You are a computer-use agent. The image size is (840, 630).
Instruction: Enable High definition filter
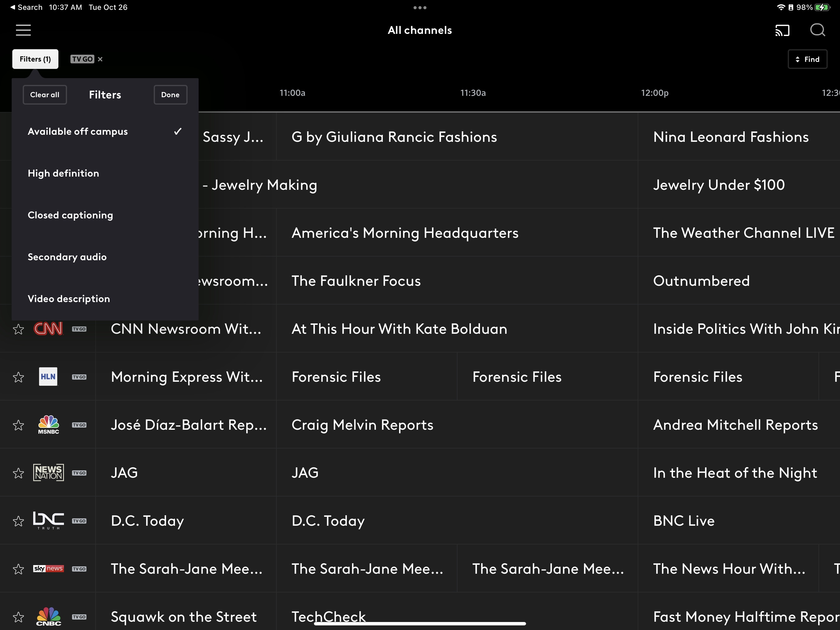pos(105,173)
